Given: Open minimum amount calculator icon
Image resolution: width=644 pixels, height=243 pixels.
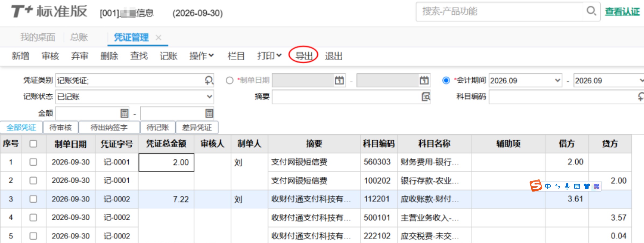Looking at the screenshot, I should [124, 113].
